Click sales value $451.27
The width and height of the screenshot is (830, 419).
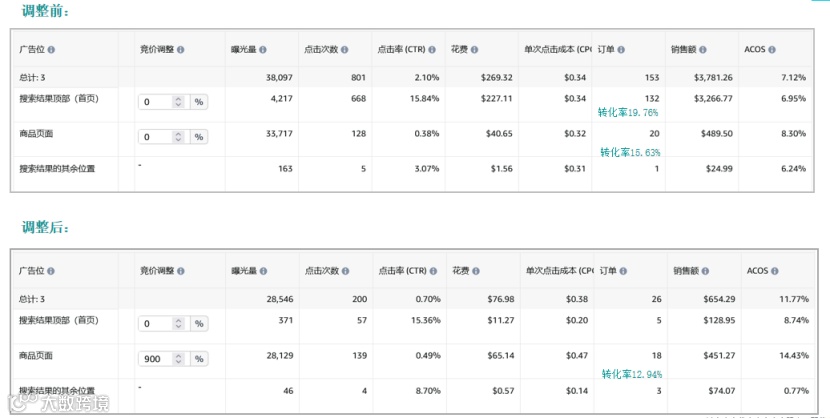click(x=719, y=356)
